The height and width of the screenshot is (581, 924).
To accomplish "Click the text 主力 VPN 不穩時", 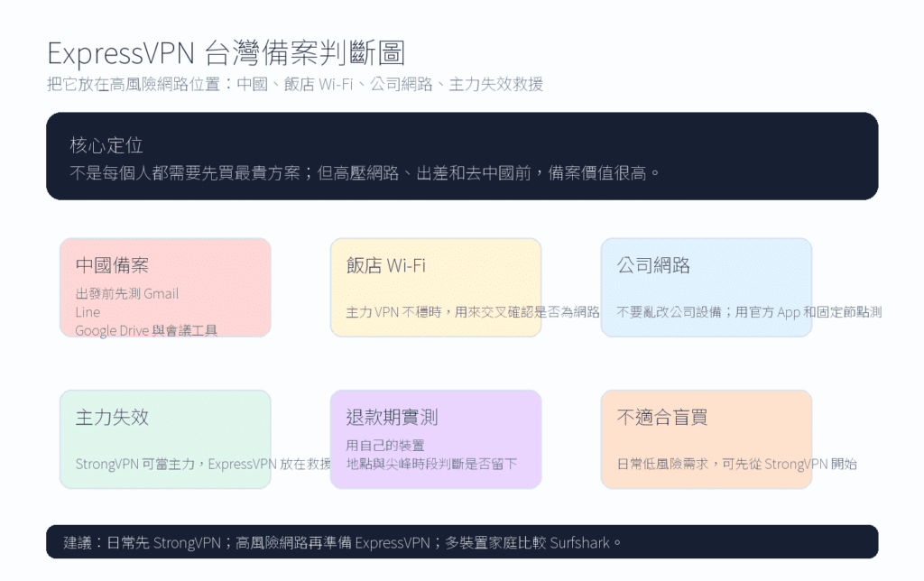I will pyautogui.click(x=393, y=312).
